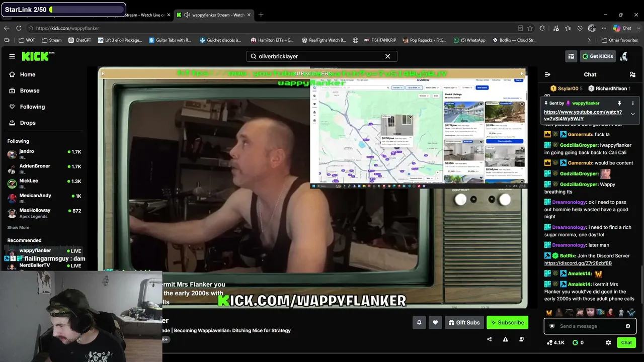644x362 pixels.
Task: Unpin the pinned chat message
Action: (x=619, y=103)
